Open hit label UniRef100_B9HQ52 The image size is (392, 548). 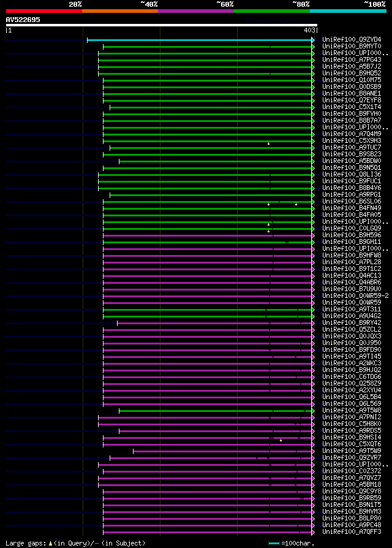pyautogui.click(x=352, y=74)
